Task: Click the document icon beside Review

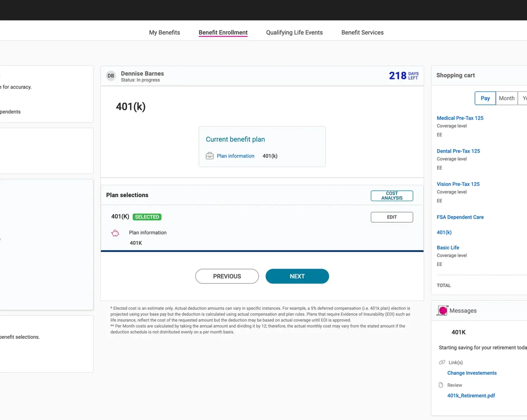Action: pos(441,385)
